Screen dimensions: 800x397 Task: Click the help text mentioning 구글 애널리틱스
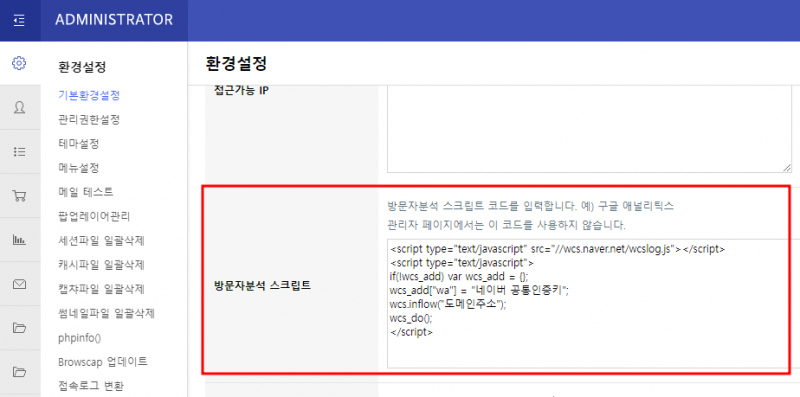pos(531,207)
